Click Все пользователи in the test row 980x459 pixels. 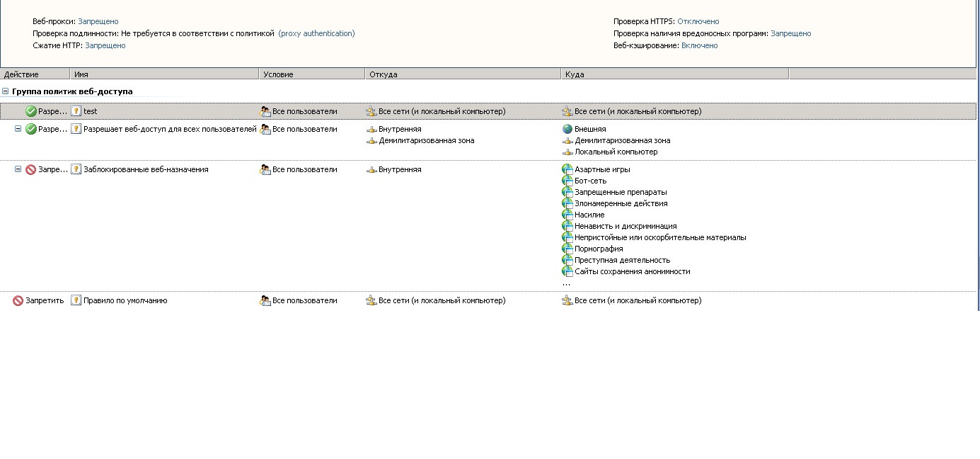click(305, 111)
